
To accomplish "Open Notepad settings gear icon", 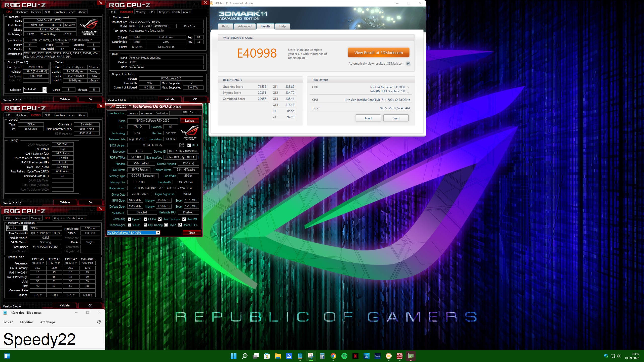I will (x=99, y=322).
